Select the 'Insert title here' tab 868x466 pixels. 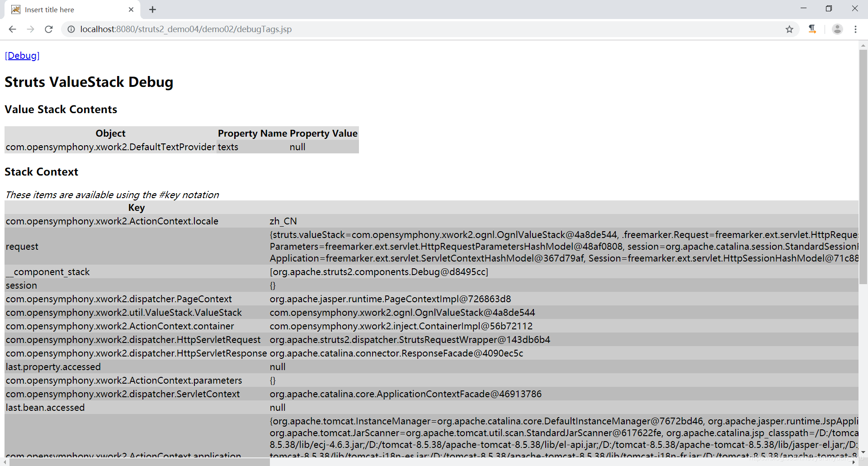click(72, 10)
